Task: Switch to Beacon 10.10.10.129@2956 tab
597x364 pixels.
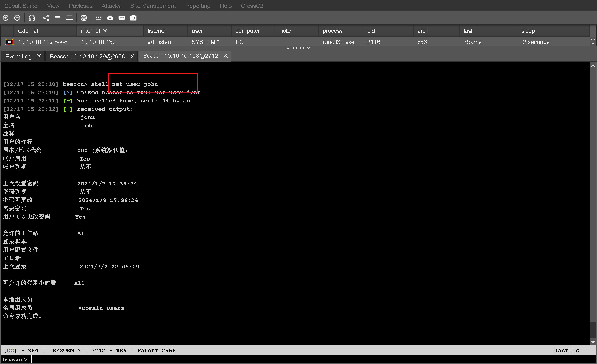Action: point(87,56)
